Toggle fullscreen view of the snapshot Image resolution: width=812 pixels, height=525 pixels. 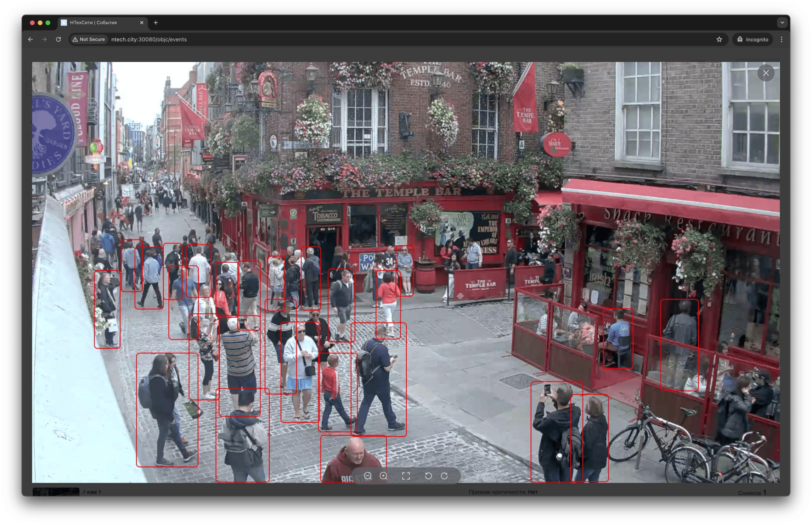(406, 476)
